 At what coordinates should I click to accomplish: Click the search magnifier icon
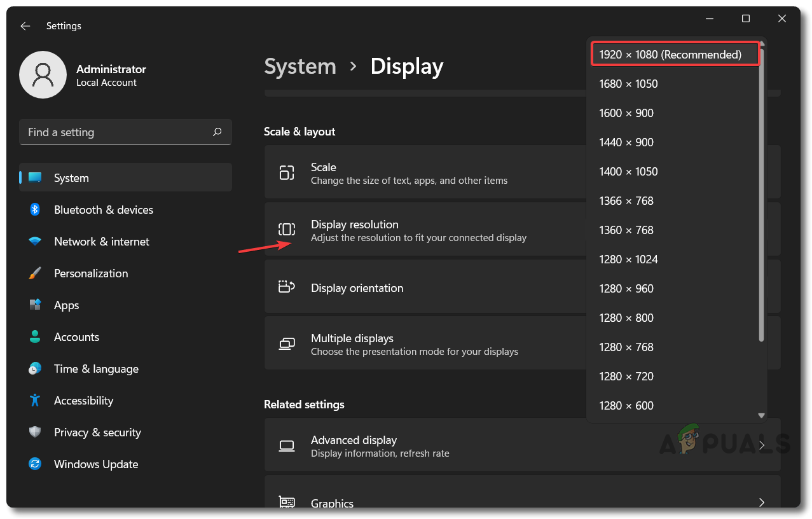[217, 132]
